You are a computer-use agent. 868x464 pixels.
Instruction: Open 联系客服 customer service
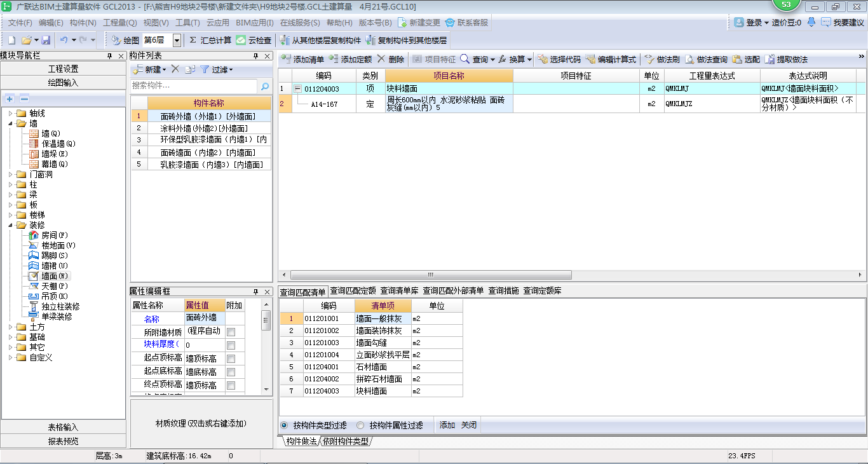[x=466, y=22]
